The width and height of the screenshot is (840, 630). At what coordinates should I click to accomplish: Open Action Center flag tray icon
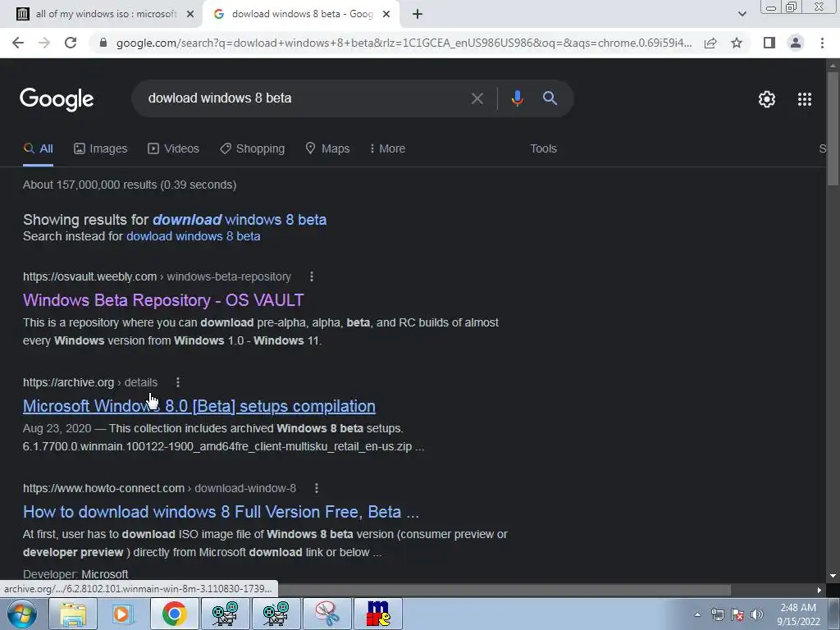point(737,614)
